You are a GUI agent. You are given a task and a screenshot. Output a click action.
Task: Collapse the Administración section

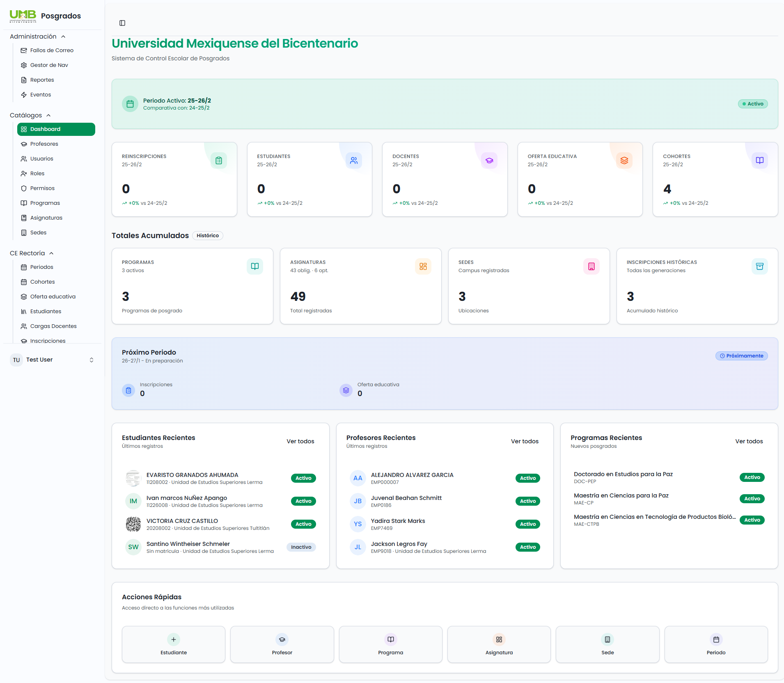[38, 37]
